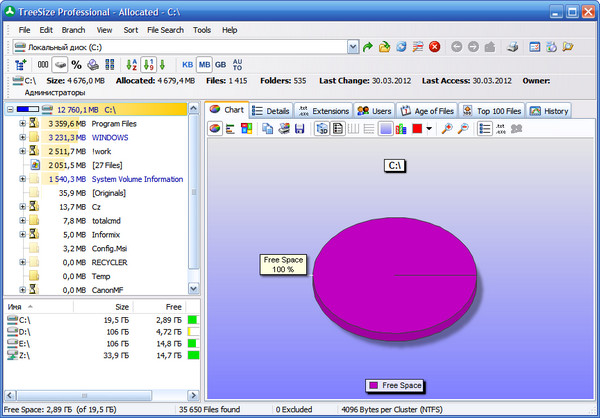
Task: Click the copy chart to clipboard icon
Action: 266,129
